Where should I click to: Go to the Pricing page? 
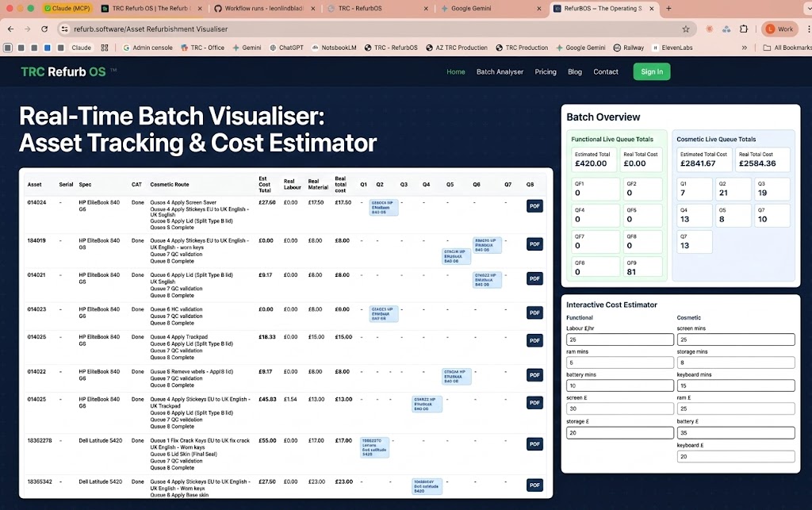click(546, 72)
